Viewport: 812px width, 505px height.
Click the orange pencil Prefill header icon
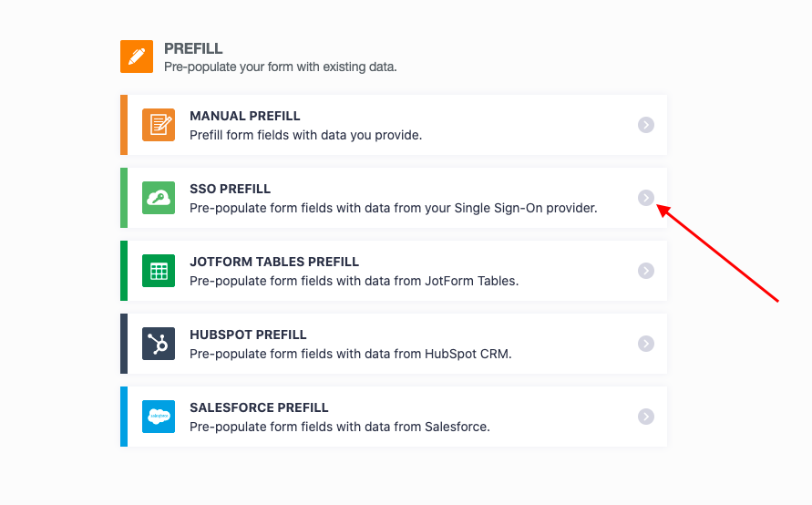pyautogui.click(x=137, y=57)
